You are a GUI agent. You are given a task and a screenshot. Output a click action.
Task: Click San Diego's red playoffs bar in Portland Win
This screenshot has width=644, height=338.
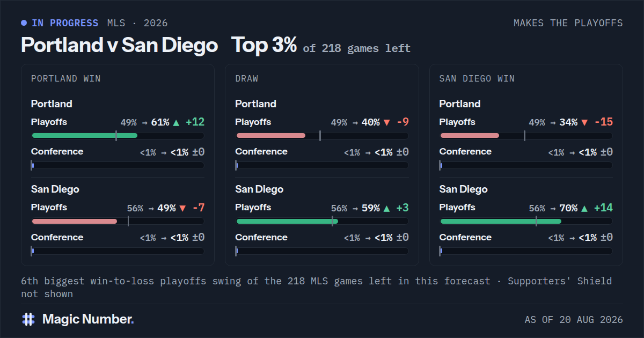click(75, 221)
